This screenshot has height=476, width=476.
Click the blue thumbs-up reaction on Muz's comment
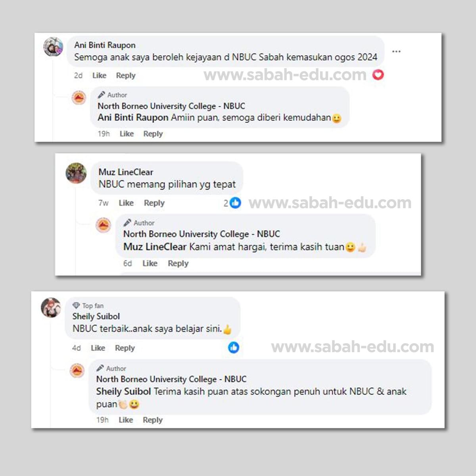point(235,203)
